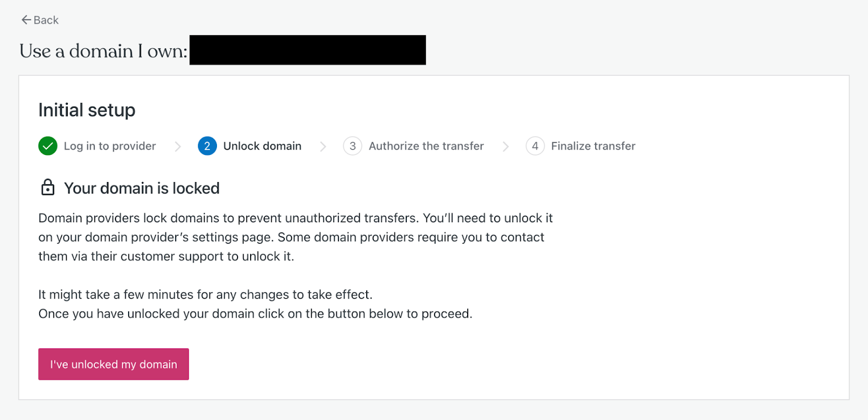The width and height of the screenshot is (868, 420).
Task: Click the back arrow icon
Action: 26,20
